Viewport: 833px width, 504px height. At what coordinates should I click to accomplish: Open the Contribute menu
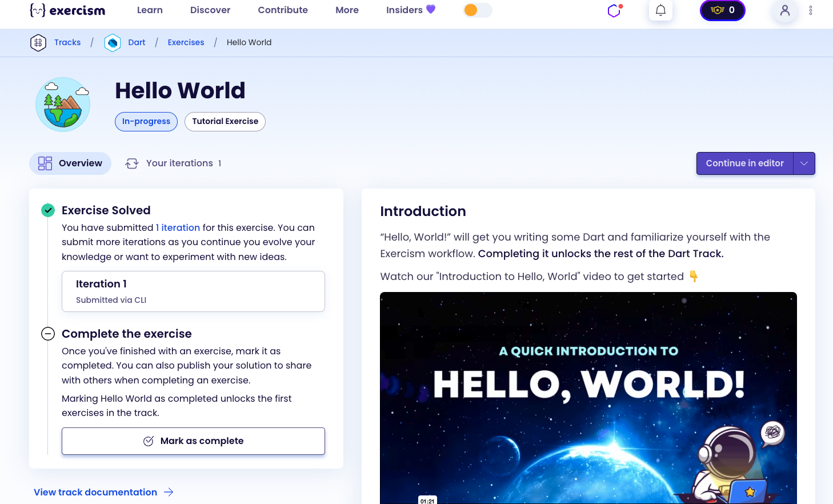click(x=283, y=10)
